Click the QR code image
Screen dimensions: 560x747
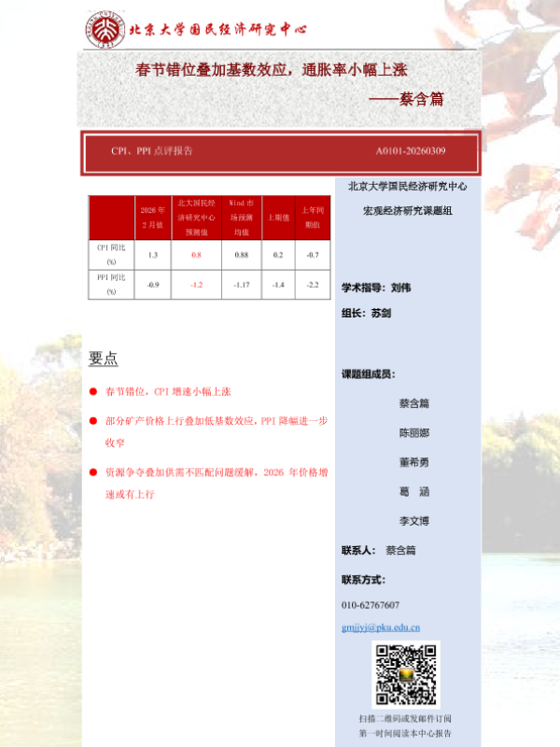[407, 674]
